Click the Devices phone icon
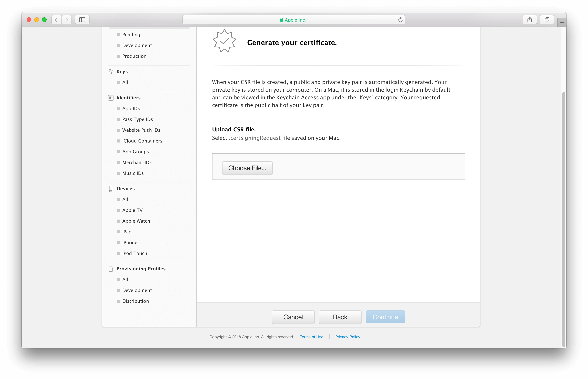Viewport: 588px width, 379px height. (111, 189)
